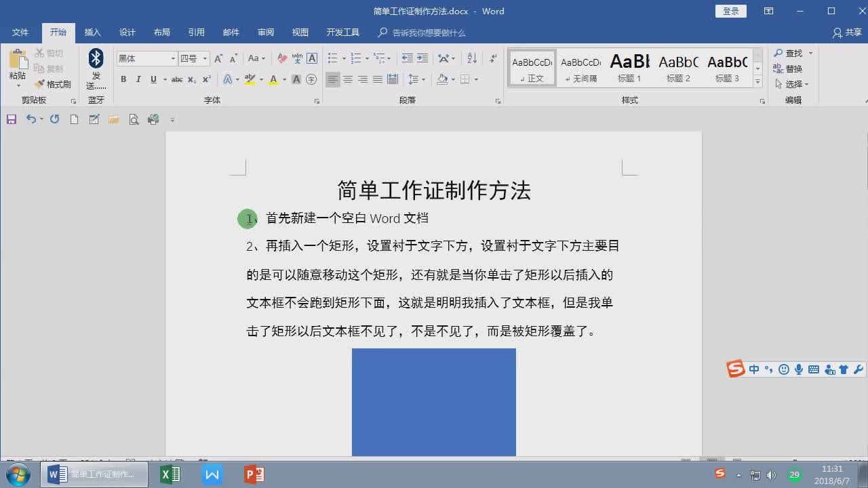Open the font size dropdown (四号)

pos(205,59)
